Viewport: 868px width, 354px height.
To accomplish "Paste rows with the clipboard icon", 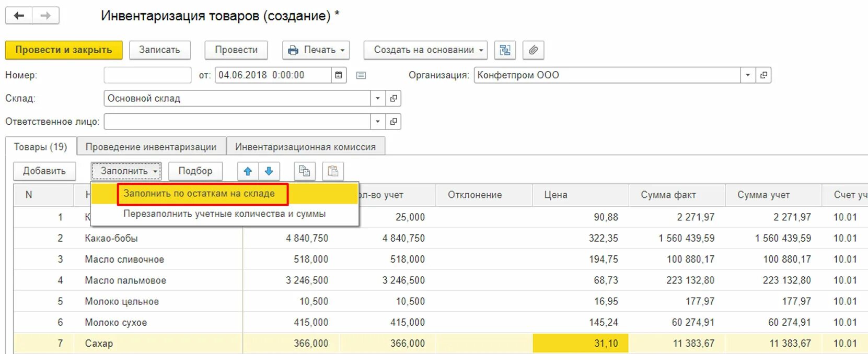I will 333,171.
